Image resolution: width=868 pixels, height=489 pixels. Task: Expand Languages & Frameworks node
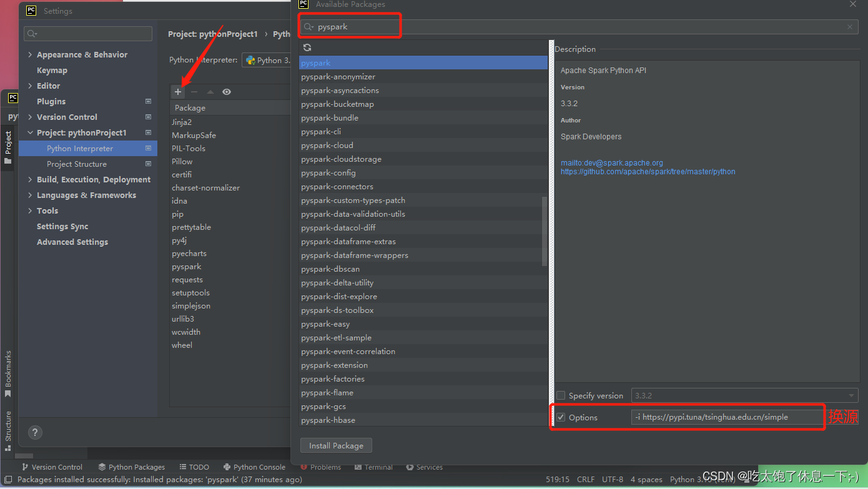pyautogui.click(x=30, y=195)
